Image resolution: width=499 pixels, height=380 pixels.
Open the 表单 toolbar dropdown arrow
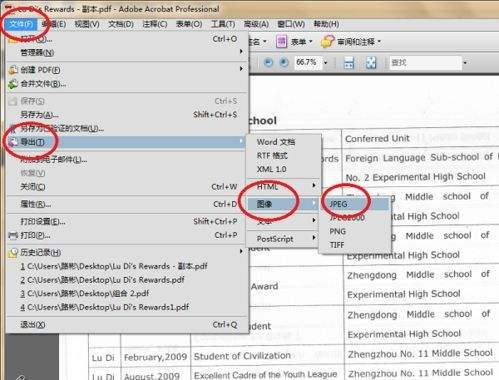pos(311,42)
